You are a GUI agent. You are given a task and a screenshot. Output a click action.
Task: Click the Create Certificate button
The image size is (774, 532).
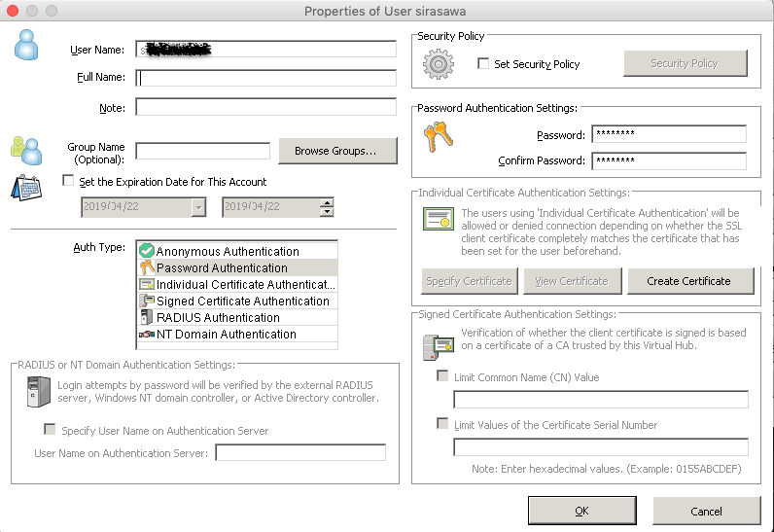click(688, 281)
